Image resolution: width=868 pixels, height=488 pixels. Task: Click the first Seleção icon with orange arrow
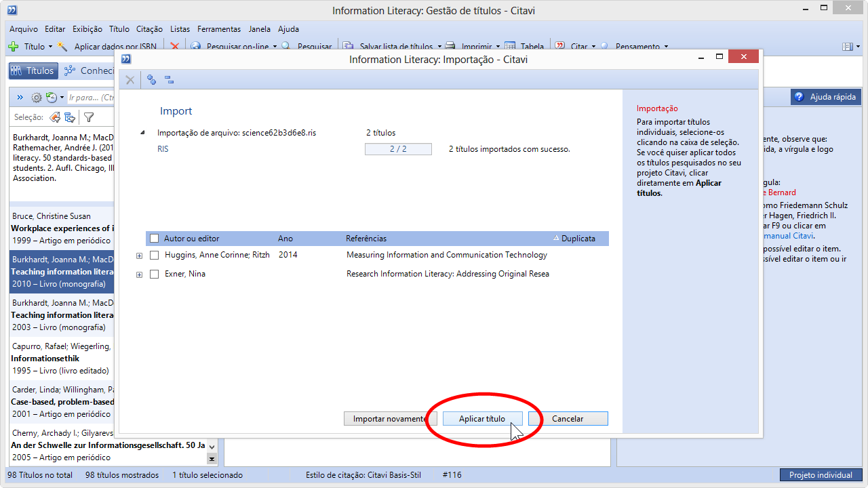(55, 117)
